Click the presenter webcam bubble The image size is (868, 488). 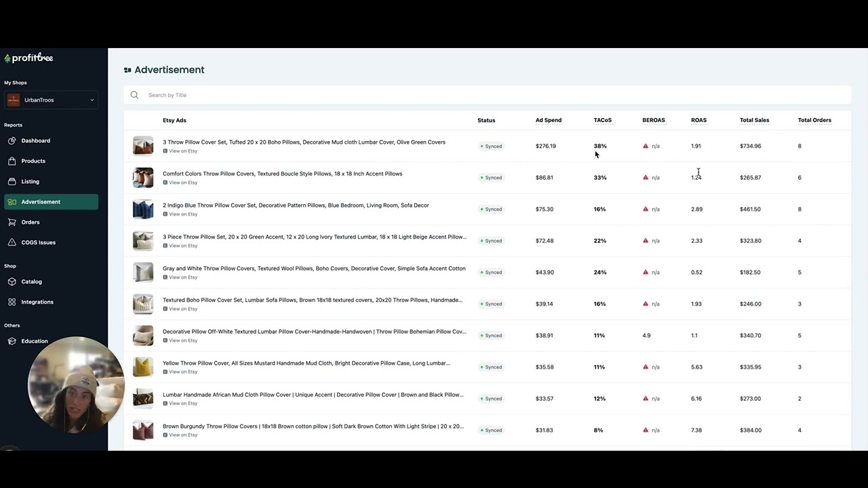coord(75,384)
